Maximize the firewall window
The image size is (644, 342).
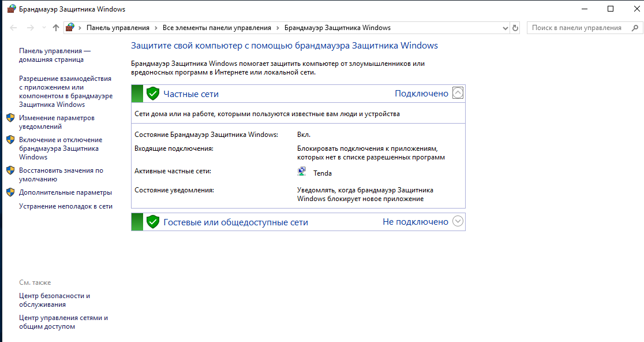pyautogui.click(x=611, y=9)
